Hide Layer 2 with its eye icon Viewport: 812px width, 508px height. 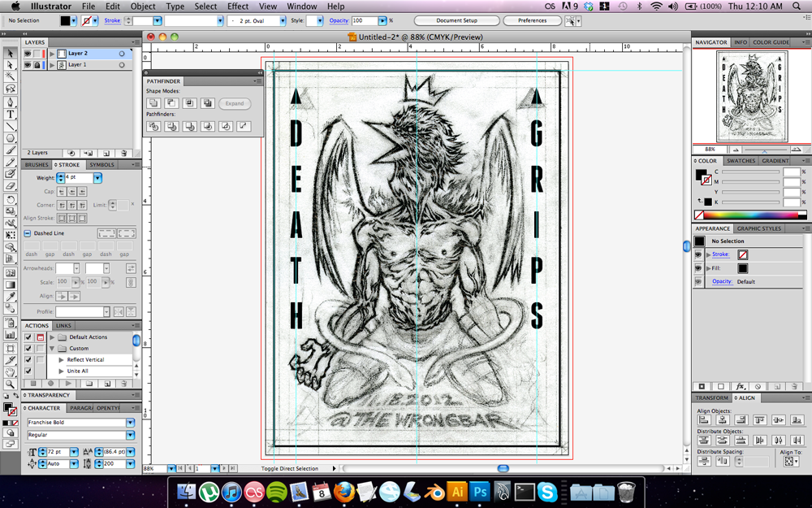(x=28, y=54)
